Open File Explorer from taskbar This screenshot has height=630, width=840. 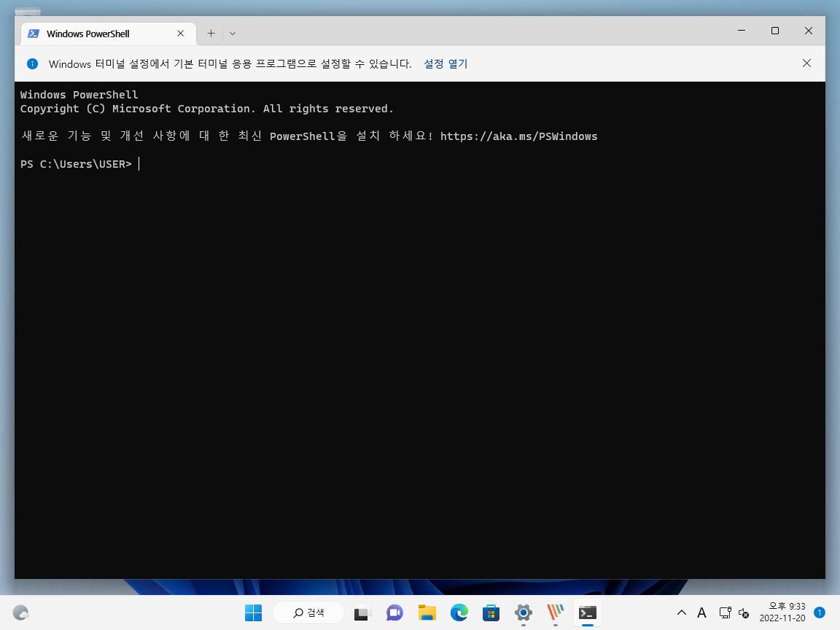427,612
